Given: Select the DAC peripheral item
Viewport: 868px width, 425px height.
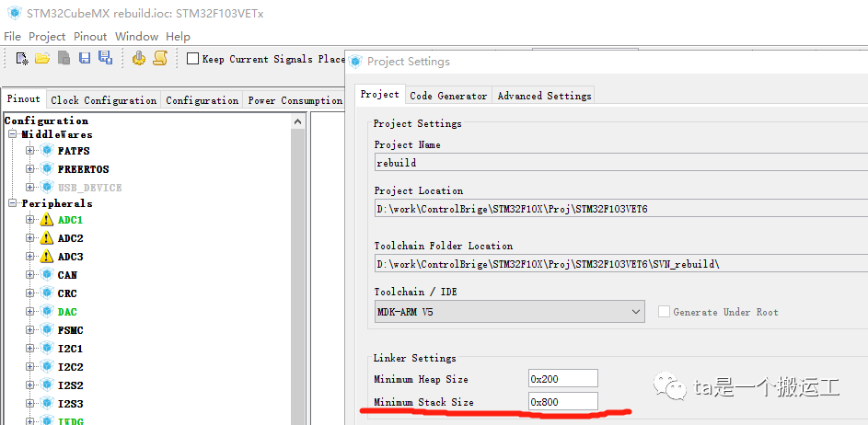Looking at the screenshot, I should [67, 312].
